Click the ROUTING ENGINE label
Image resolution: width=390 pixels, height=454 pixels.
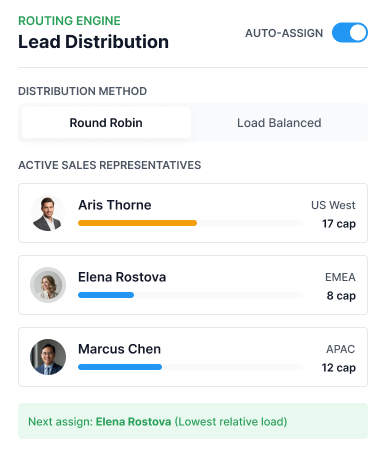point(69,21)
